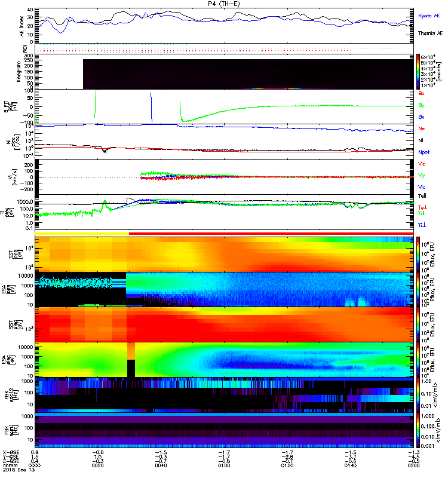Click the ESA electron spectrogram color bar
The height and width of the screenshot is (478, 448).
pos(418,360)
